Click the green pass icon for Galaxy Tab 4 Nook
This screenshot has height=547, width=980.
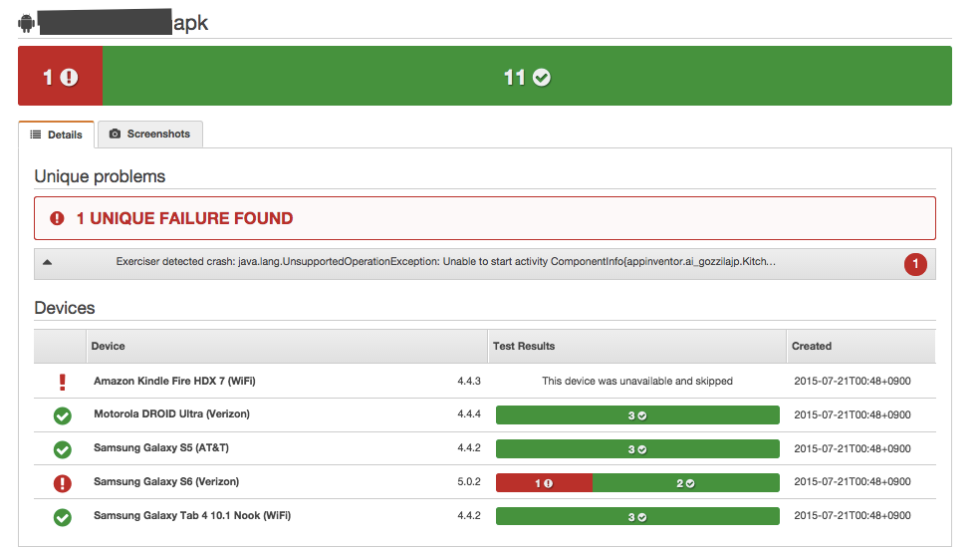62,517
